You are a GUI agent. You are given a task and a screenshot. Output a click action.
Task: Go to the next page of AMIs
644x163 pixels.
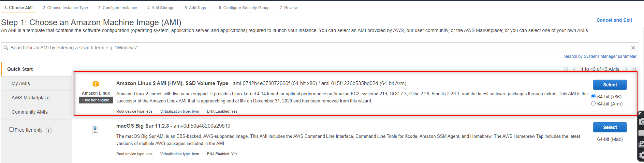(x=626, y=69)
